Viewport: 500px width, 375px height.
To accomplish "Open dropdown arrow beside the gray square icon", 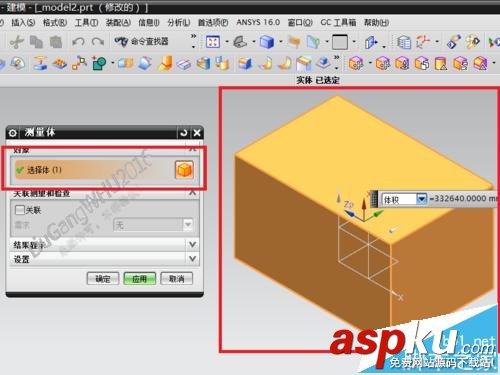I will click(354, 42).
